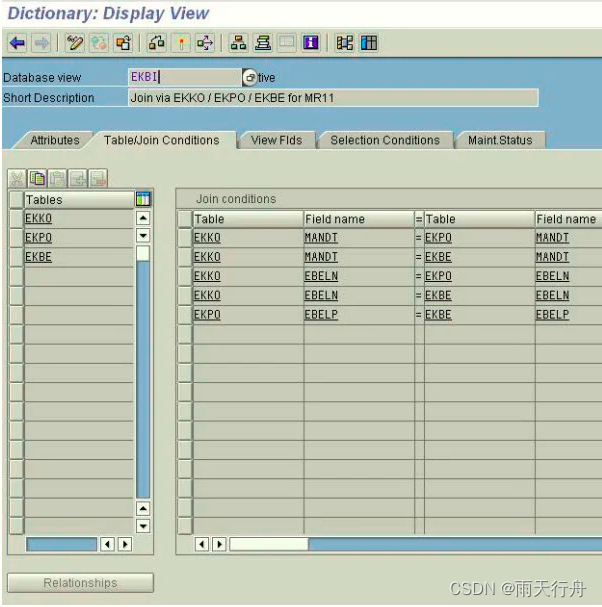Click right arrow of Join conditions scrollbar
This screenshot has height=607, width=602.
[x=219, y=544]
